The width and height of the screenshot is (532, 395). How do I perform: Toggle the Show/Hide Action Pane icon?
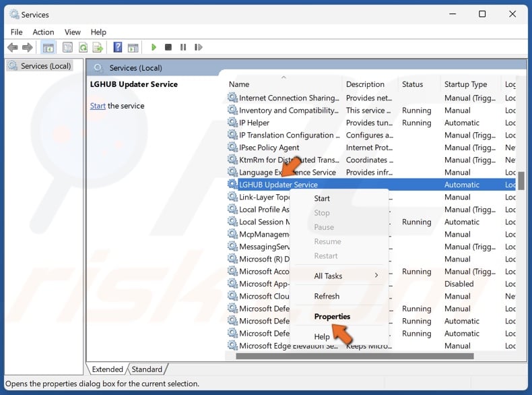point(133,48)
